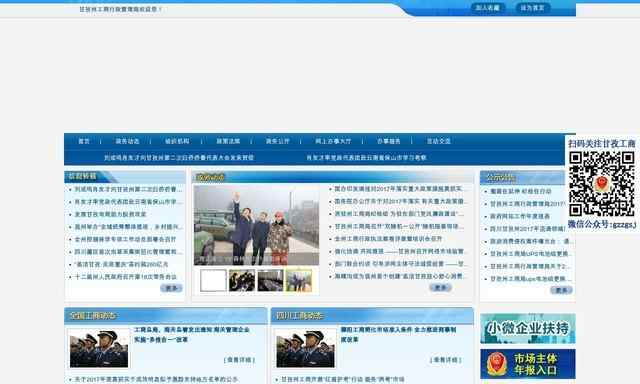This screenshot has height=384, width=640.
Task: Open the 政务动态 navigation item
Action: [x=127, y=141]
